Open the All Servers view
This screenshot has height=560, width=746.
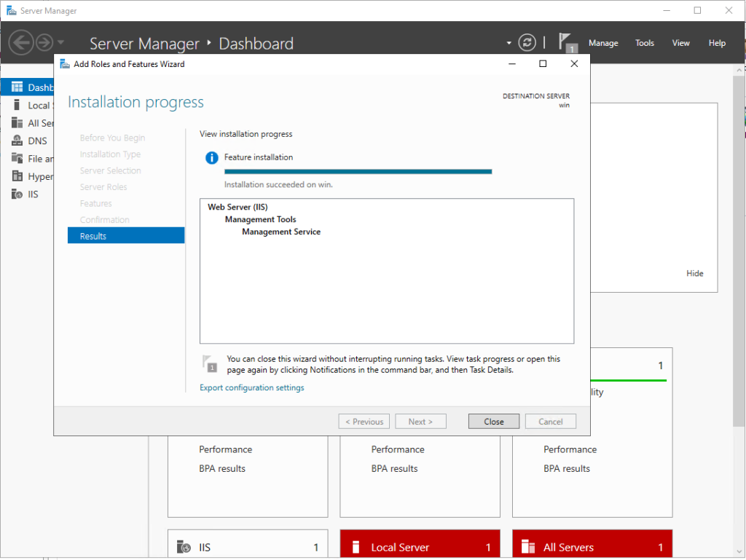33,122
